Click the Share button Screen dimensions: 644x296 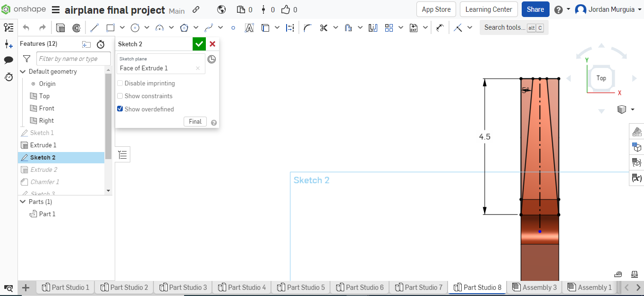point(535,9)
